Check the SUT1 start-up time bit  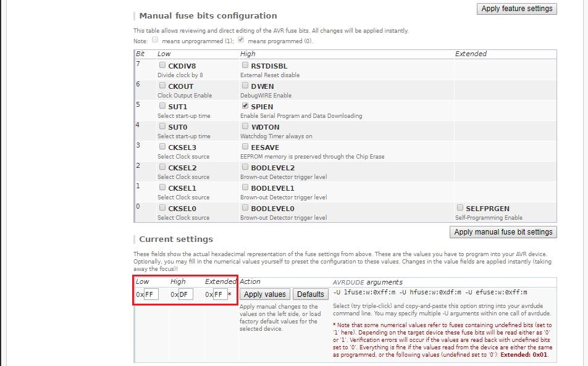click(x=162, y=106)
